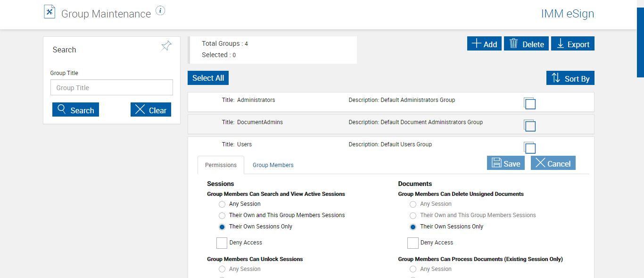Select the DocumentAdmins group checkbox icon

(x=529, y=126)
